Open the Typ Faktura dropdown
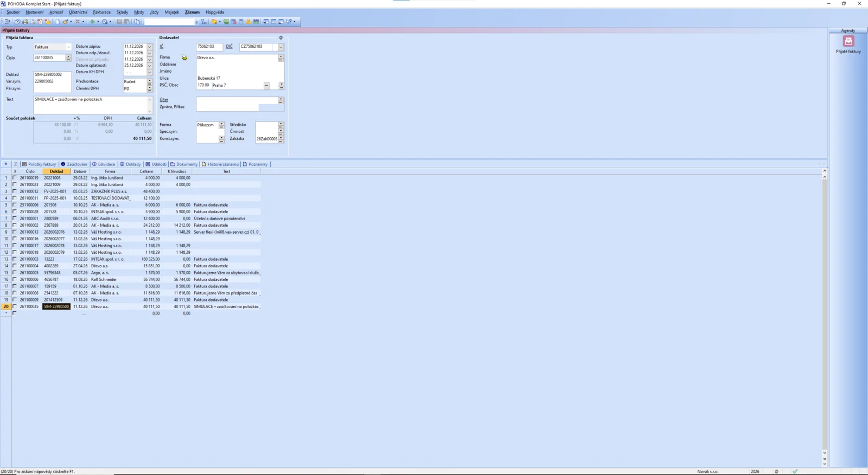The image size is (868, 475). 68,47
